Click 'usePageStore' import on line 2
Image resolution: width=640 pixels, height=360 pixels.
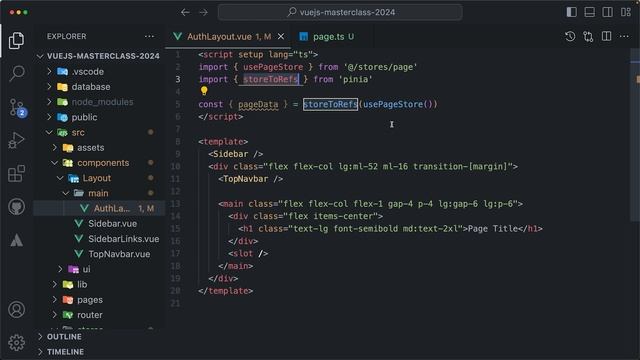point(273,67)
